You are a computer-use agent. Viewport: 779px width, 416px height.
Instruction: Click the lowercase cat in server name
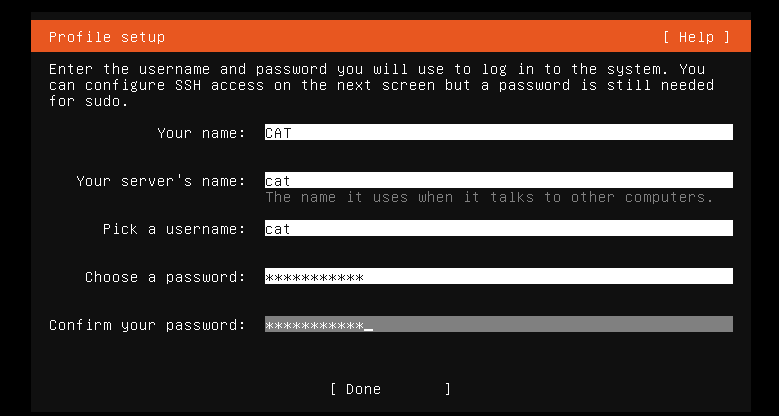(x=278, y=181)
